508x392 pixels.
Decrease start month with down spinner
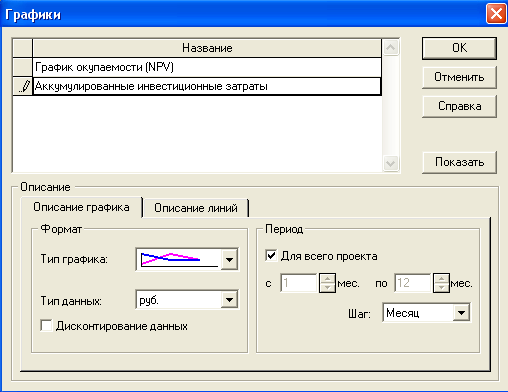[x=327, y=287]
